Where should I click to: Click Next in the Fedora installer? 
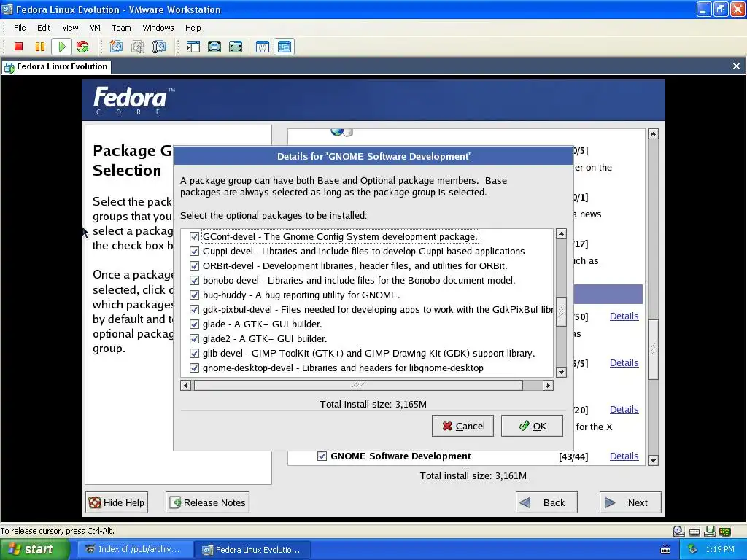tap(630, 502)
